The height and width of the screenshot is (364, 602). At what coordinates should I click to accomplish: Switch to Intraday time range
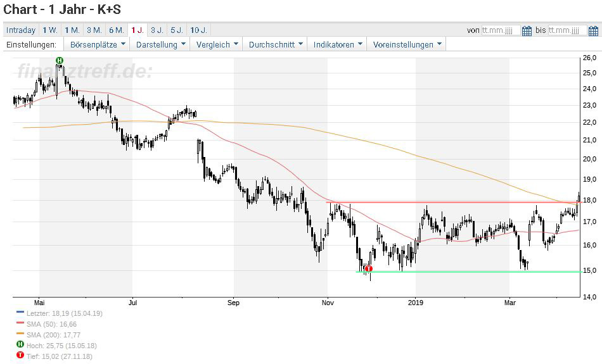[x=21, y=30]
